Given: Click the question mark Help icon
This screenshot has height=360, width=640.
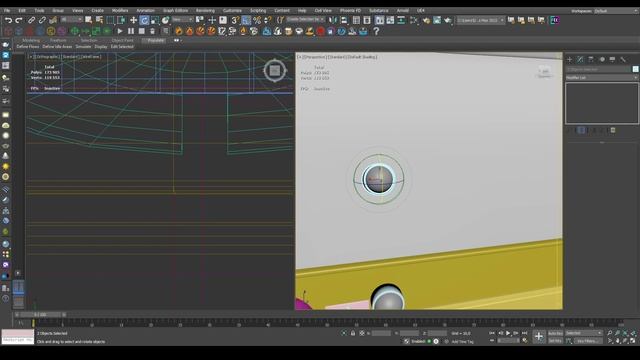Looking at the screenshot, I should (x=376, y=31).
